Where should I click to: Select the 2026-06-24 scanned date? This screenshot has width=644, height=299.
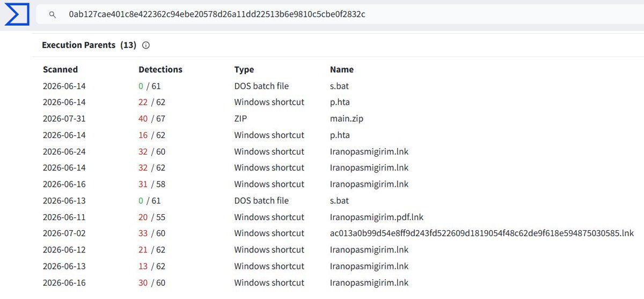click(64, 151)
